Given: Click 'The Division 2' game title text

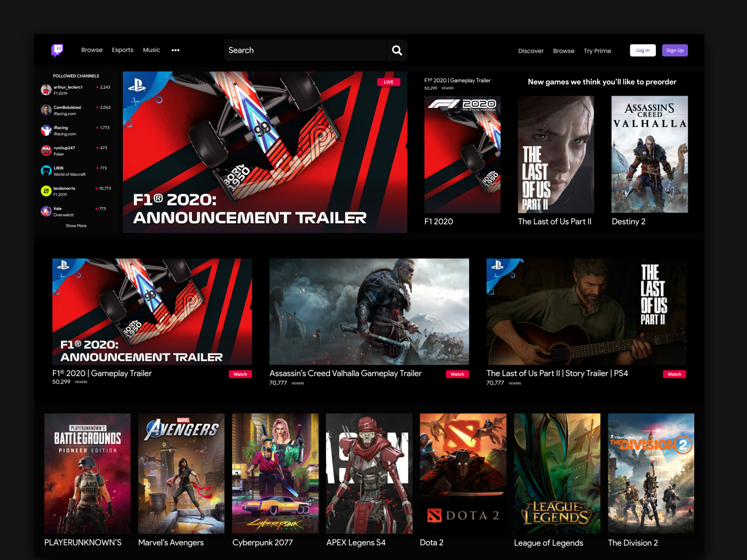Looking at the screenshot, I should (x=633, y=543).
